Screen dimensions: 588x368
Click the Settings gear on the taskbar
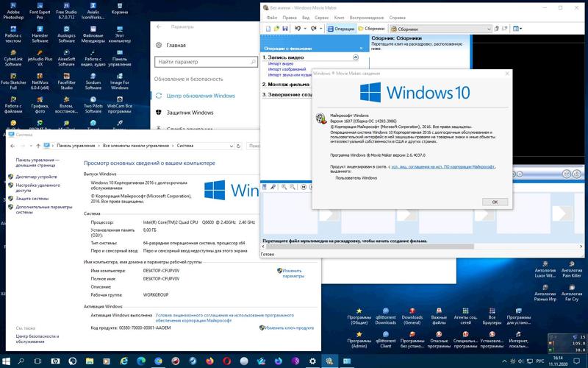(312, 361)
